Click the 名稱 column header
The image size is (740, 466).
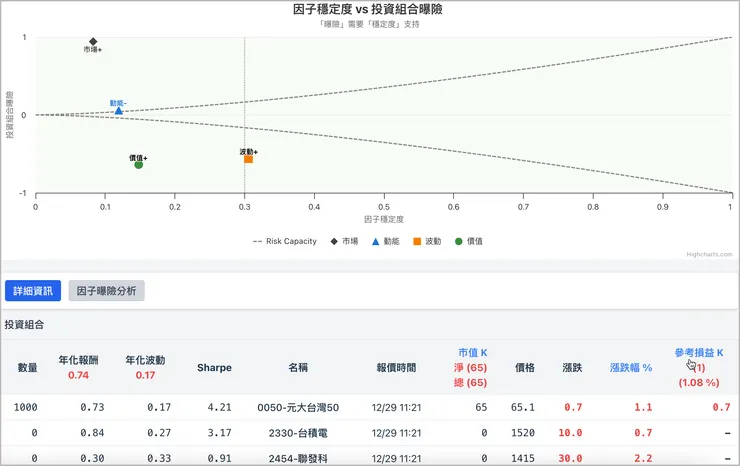(298, 367)
